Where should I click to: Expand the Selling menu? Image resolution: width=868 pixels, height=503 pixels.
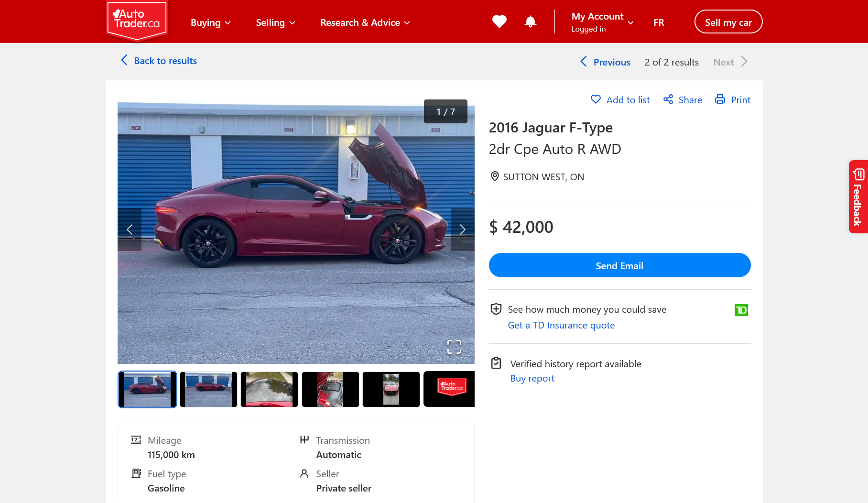pyautogui.click(x=275, y=22)
